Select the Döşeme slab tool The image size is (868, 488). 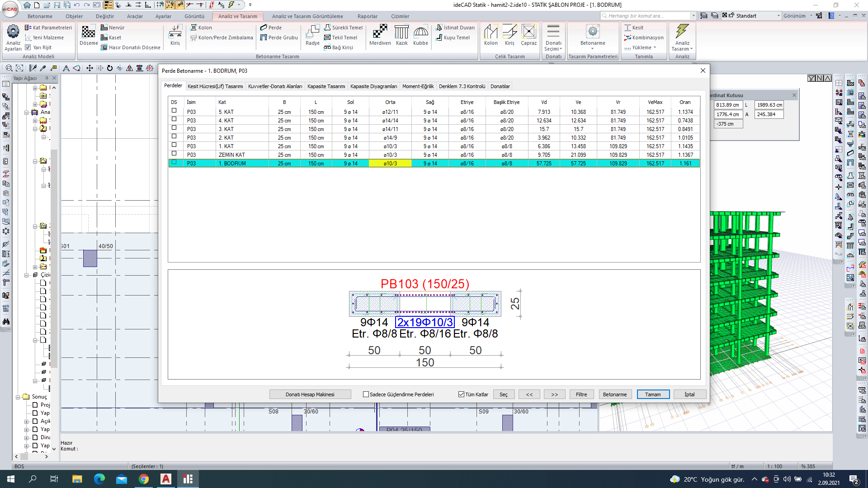click(x=89, y=35)
